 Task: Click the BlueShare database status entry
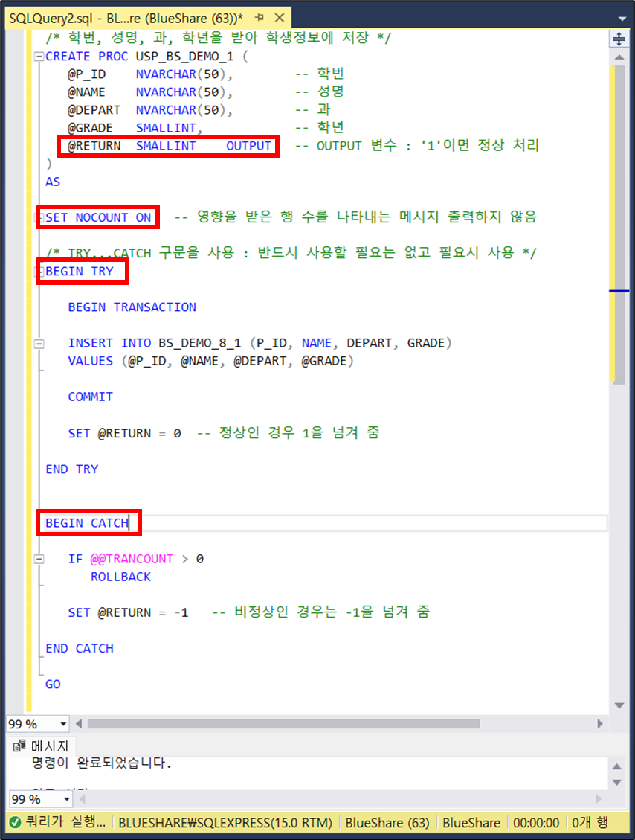471,823
